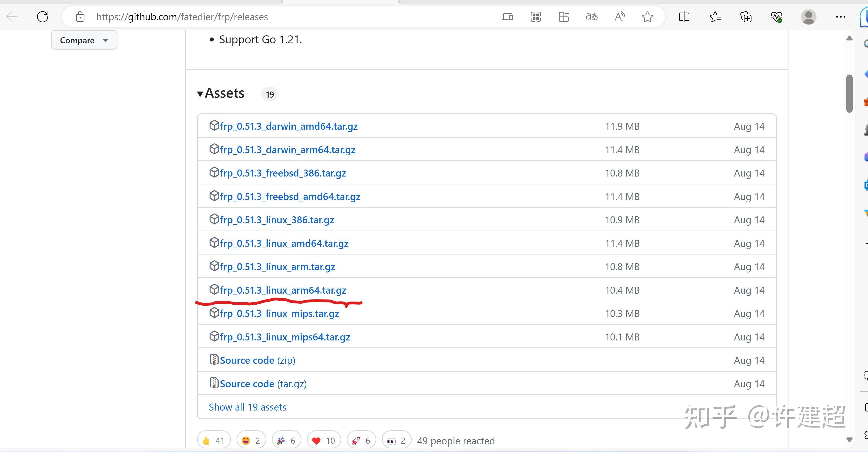Viewport: 868px width, 452px height.
Task: Expand Show all 19 assets
Action: click(247, 407)
